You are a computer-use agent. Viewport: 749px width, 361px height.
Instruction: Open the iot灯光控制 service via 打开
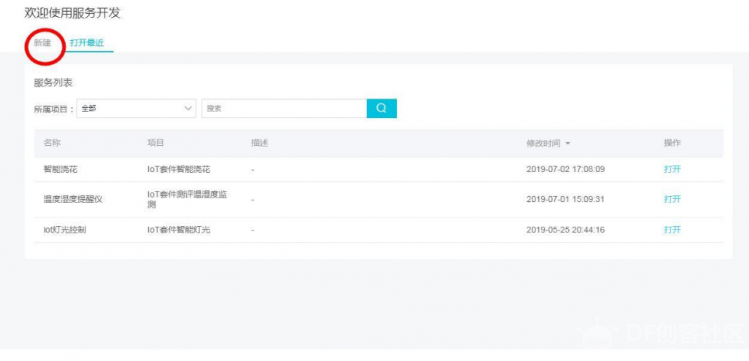pos(672,230)
